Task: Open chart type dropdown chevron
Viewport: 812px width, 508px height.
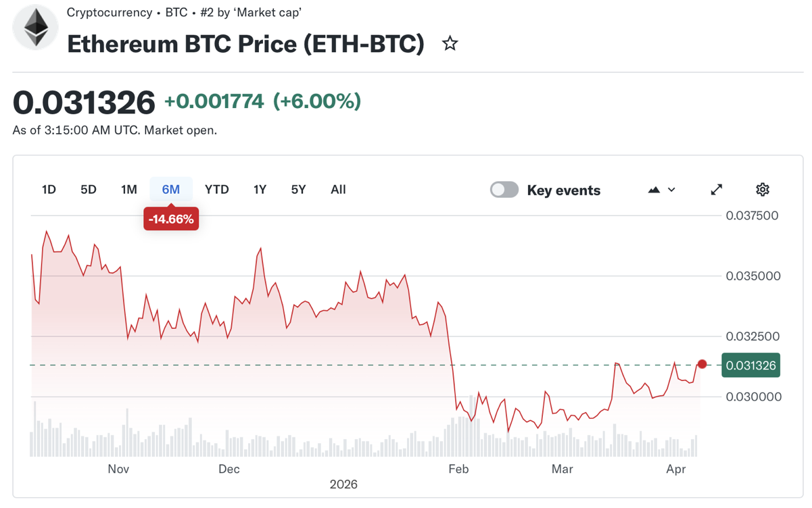Action: [x=671, y=190]
